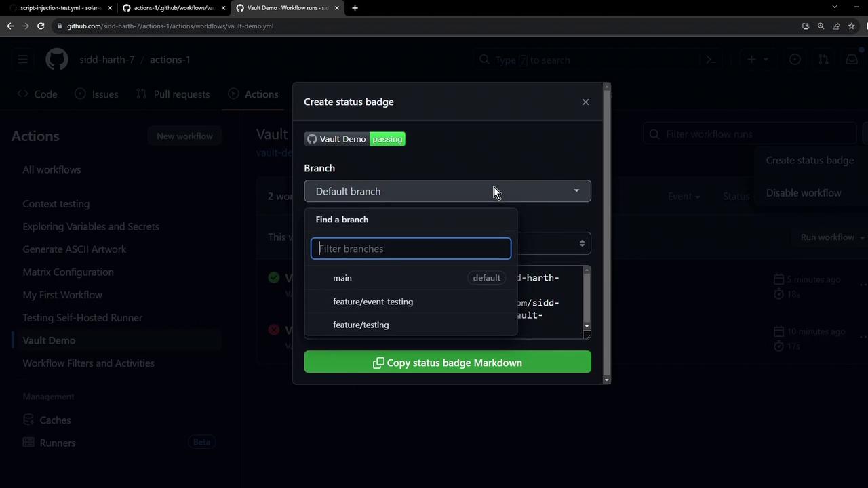Click the green success check run icon
This screenshot has height=488, width=868.
273,277
